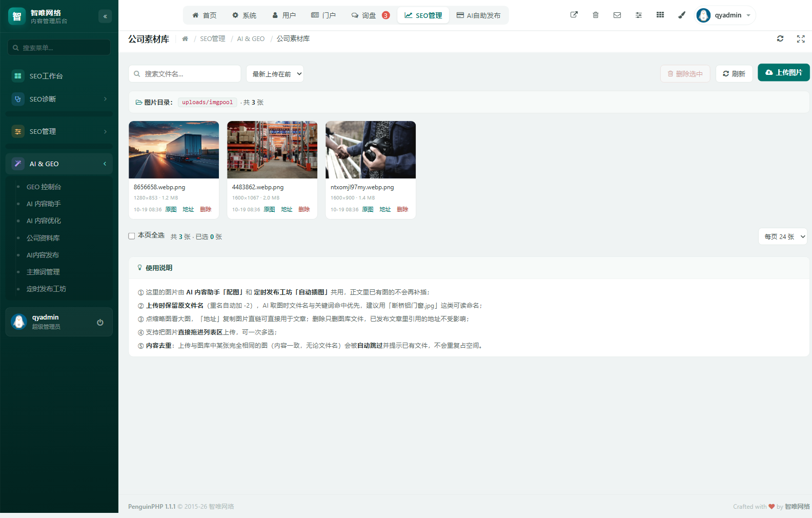Click the 上传图片 button
This screenshot has height=518, width=812.
(783, 72)
